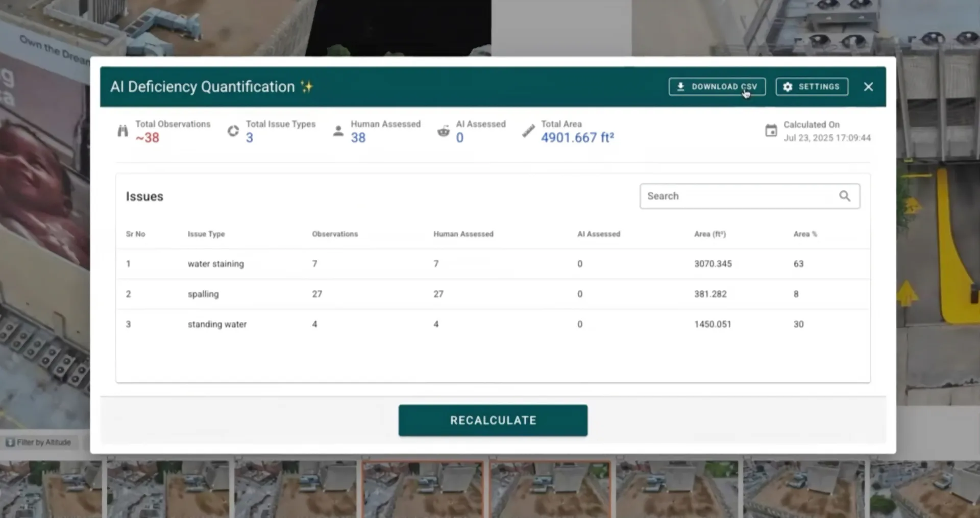Open the Settings button with gear icon
This screenshot has width=980, height=518.
click(812, 87)
